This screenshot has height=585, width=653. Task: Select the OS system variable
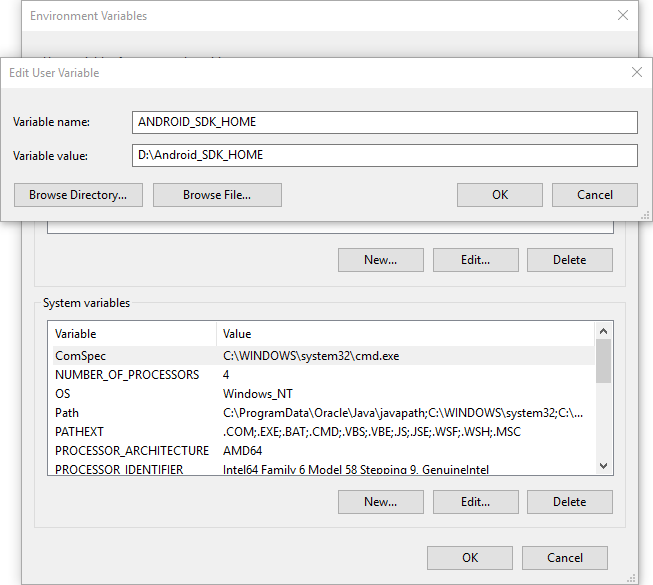pos(324,394)
